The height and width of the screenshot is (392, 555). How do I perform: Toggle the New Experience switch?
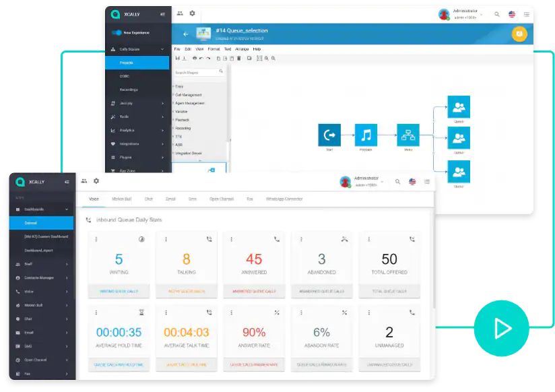pos(116,32)
